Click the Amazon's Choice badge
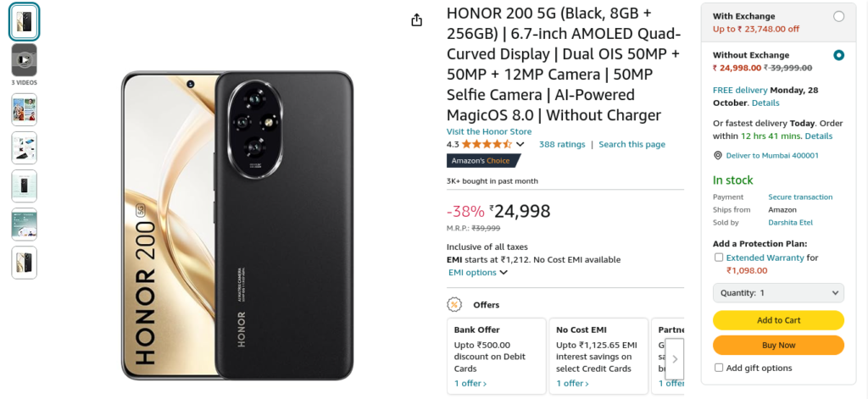868x399 pixels. tap(483, 160)
